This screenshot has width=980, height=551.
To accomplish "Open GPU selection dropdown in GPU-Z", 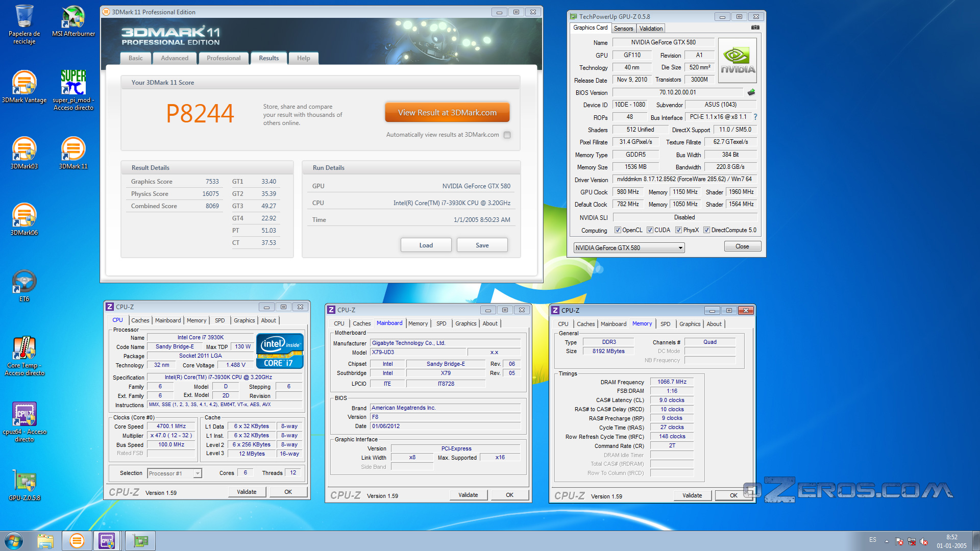I will pyautogui.click(x=629, y=248).
